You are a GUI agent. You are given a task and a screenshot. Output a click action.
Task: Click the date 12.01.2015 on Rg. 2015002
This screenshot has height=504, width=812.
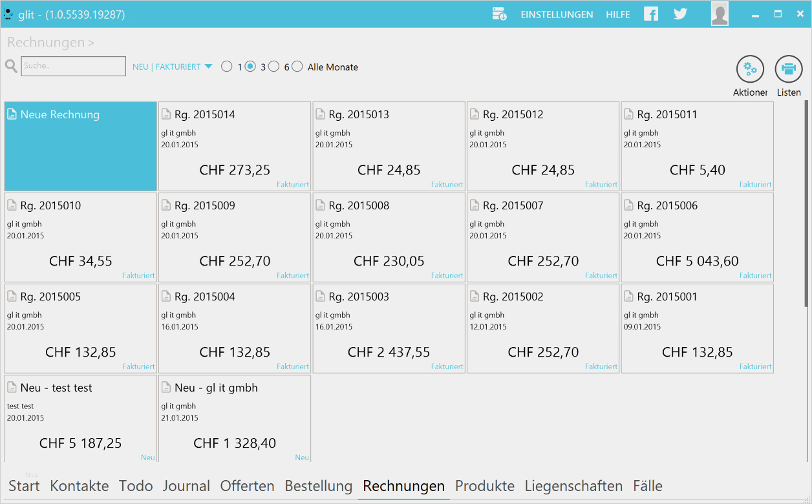(x=489, y=327)
